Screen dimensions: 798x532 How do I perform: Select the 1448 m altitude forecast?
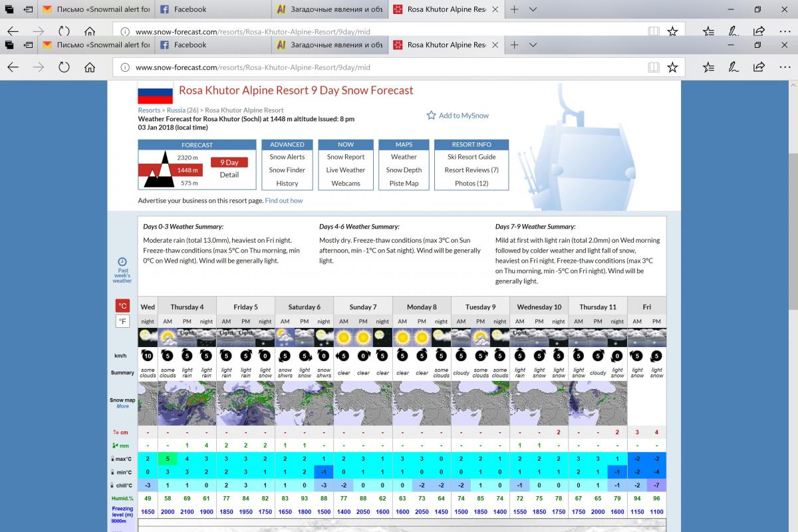pos(187,170)
